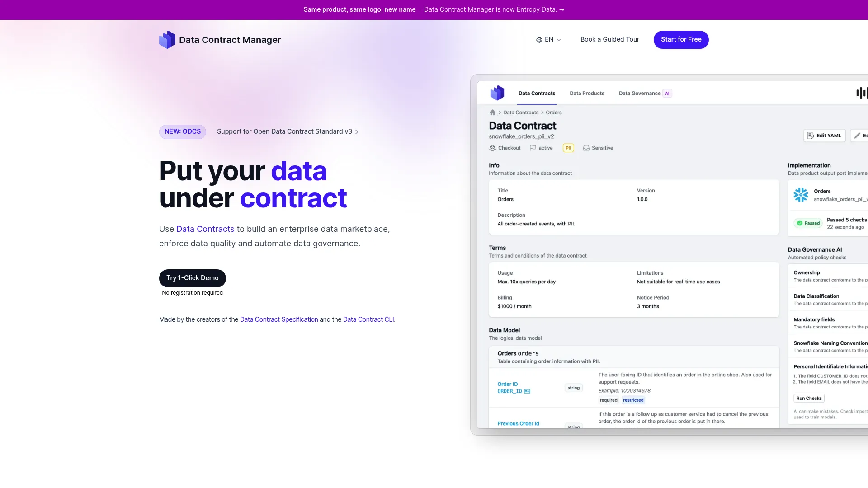Click the Edit YAML button
Viewport: 868px width, 488px height.
click(824, 136)
